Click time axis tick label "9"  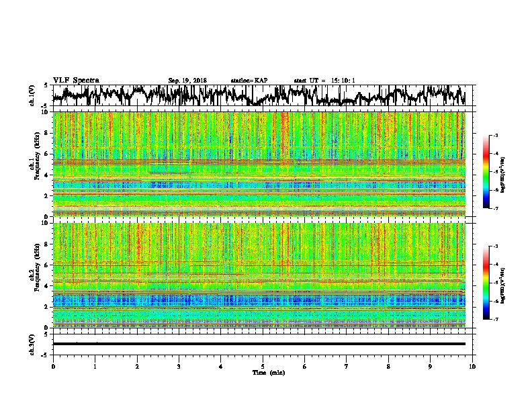[x=431, y=367]
